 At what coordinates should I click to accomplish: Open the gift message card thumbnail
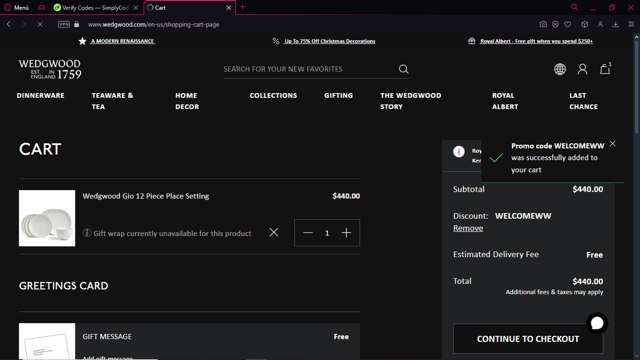[47, 342]
